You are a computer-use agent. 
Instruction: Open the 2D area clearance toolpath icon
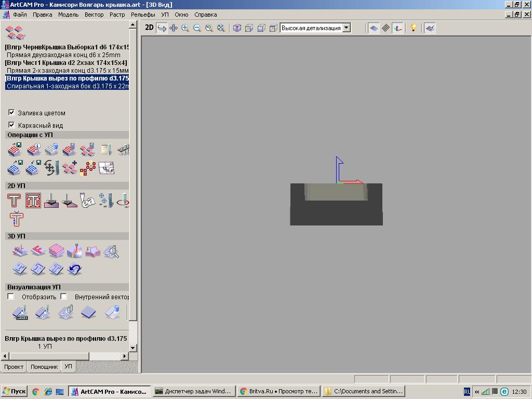[x=33, y=201]
